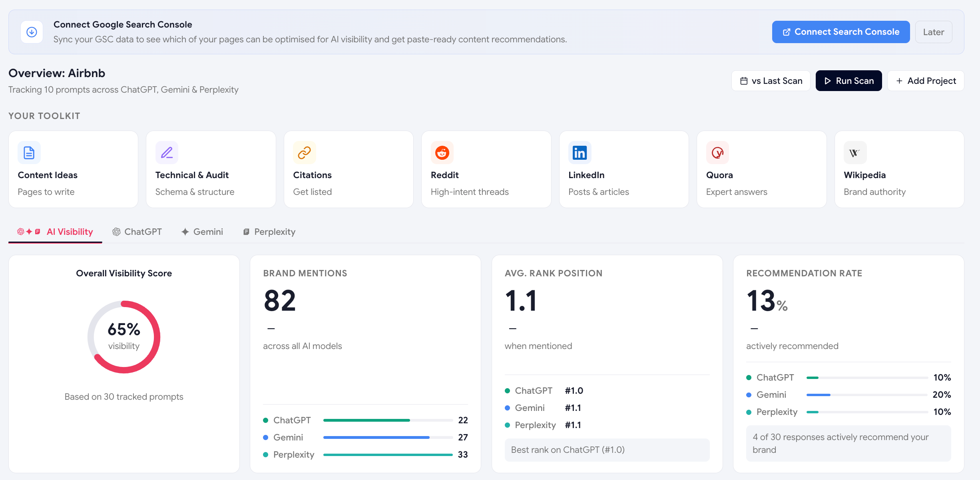Click the LinkedIn logo icon

[x=580, y=153]
